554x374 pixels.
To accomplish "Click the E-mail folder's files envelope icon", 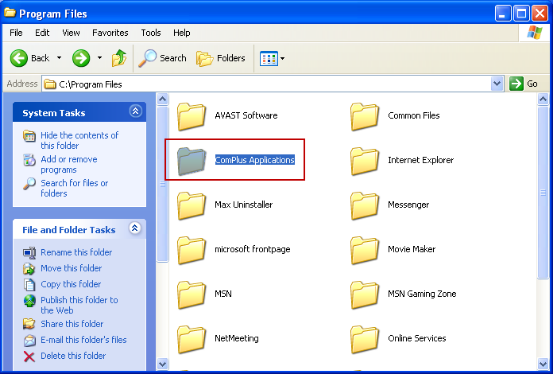I will (x=29, y=340).
